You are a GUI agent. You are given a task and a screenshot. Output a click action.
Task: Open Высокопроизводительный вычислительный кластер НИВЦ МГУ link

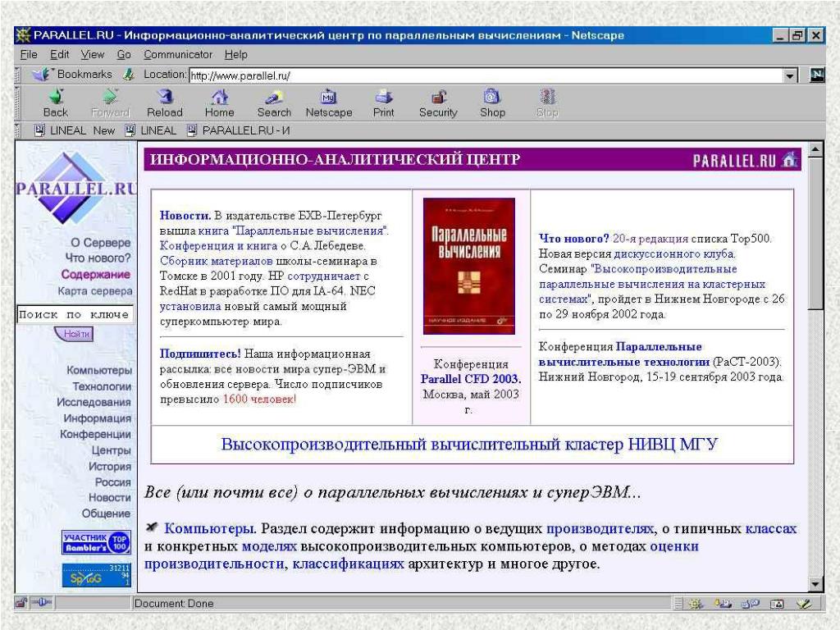pos(469,444)
